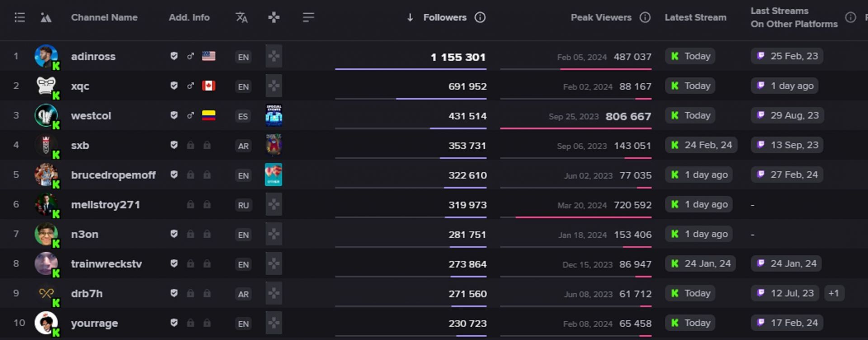Click the game controller column header icon

tap(273, 18)
